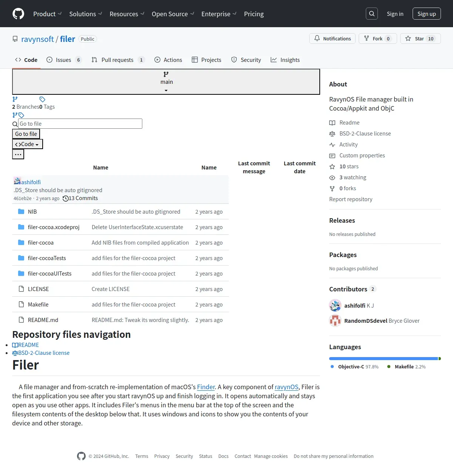Open the Finder link in README
Screen dimensions: 453x476
(x=206, y=387)
